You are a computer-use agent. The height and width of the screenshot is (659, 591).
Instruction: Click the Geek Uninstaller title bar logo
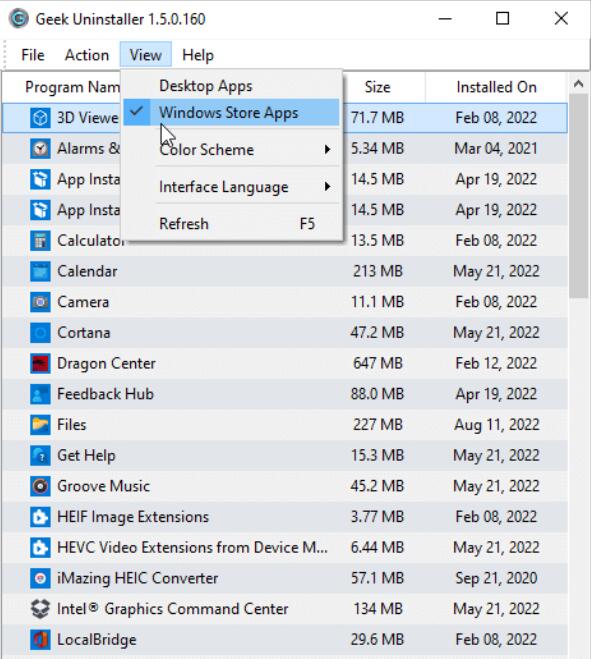tap(18, 19)
